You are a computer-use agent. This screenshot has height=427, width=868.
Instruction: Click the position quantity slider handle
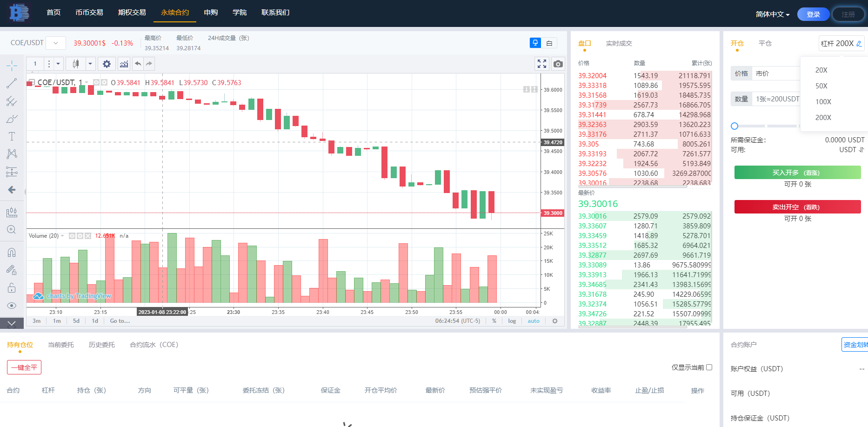[734, 126]
